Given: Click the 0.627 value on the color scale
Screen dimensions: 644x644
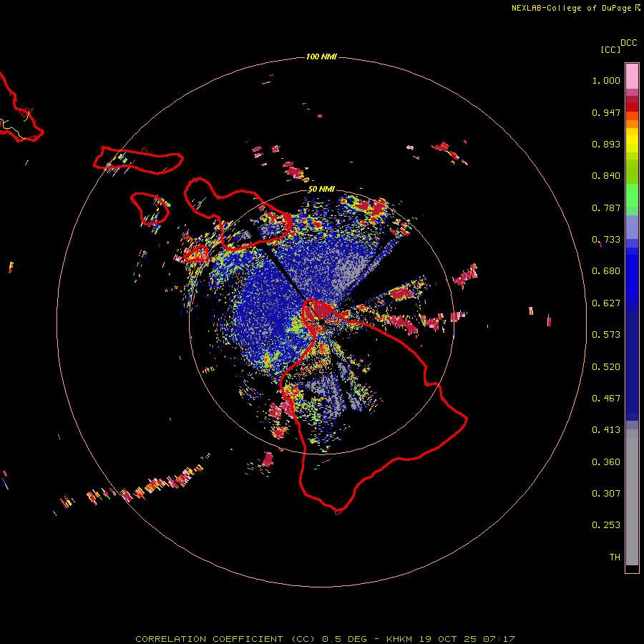Looking at the screenshot, I should (606, 303).
